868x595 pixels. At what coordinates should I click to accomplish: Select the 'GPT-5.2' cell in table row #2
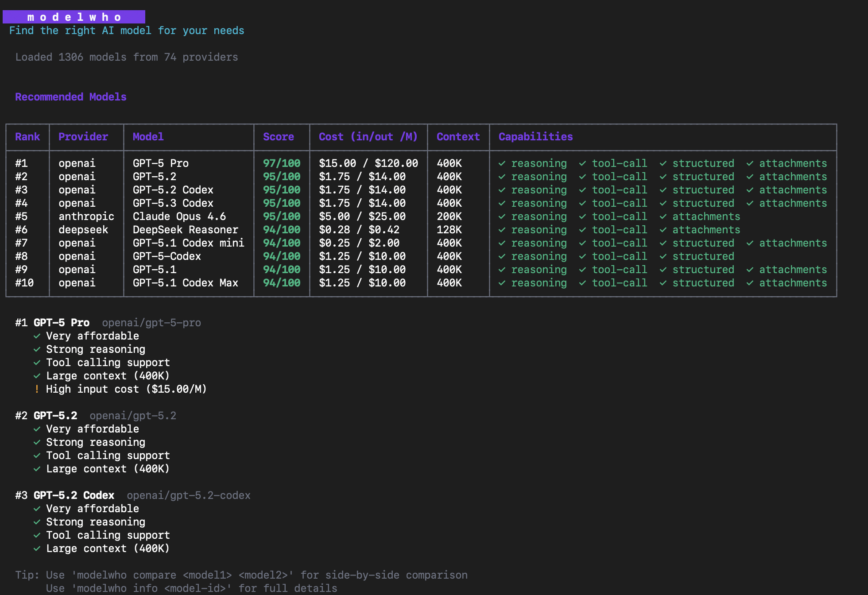[x=155, y=177]
